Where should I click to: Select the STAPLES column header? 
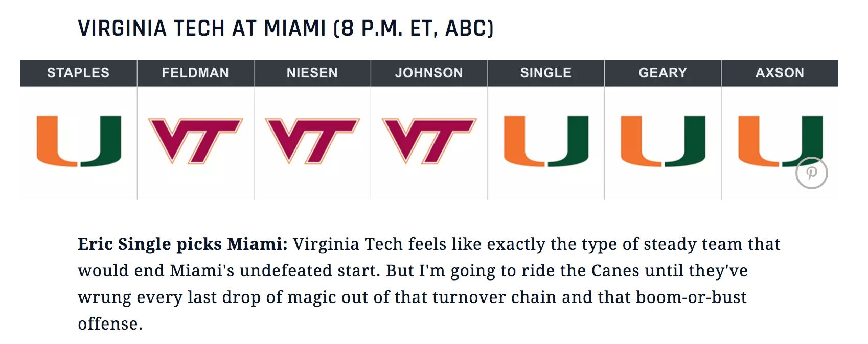78,73
